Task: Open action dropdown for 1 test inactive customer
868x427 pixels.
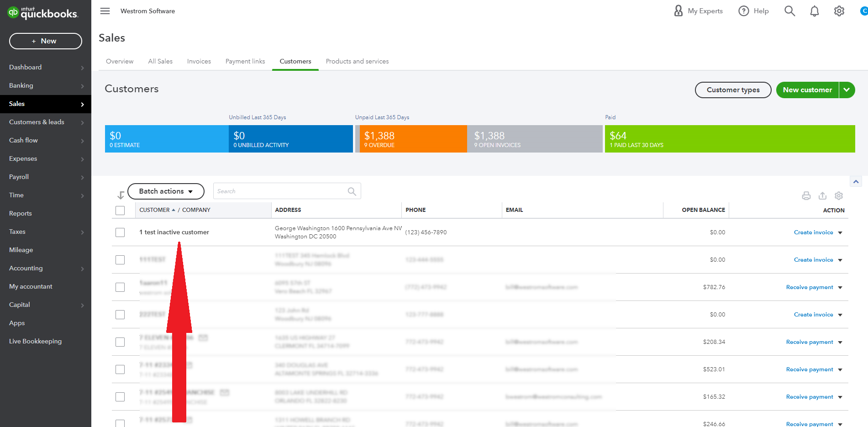Action: 840,233
